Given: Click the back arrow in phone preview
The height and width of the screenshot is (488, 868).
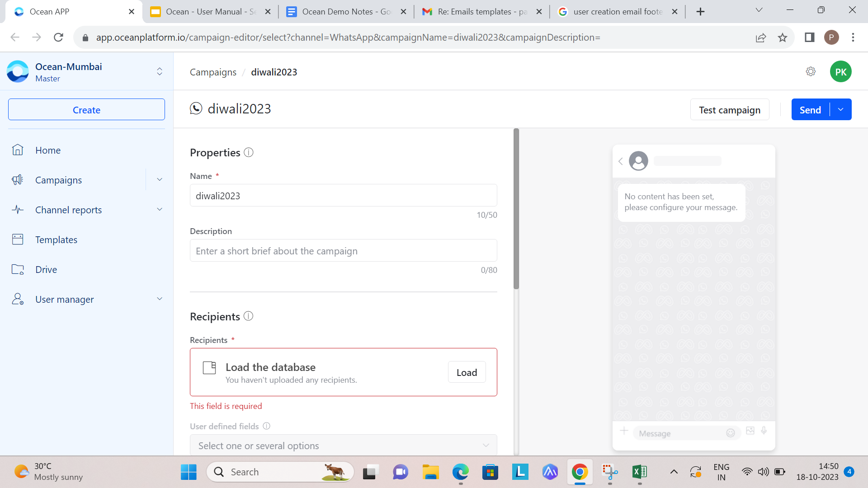Looking at the screenshot, I should click(621, 161).
